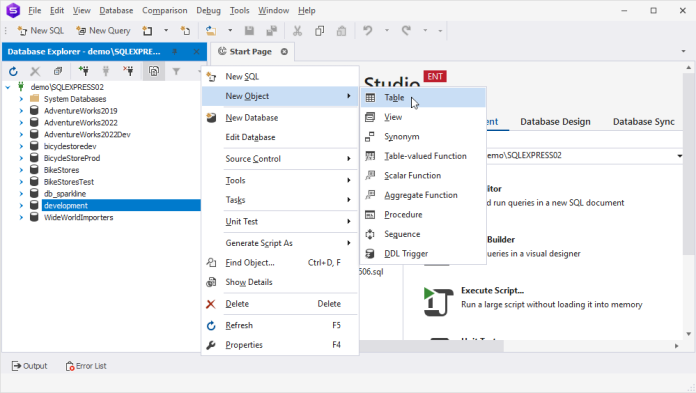This screenshot has width=696, height=393.
Task: Click the gray X delete icon in Database Explorer
Action: [x=35, y=71]
